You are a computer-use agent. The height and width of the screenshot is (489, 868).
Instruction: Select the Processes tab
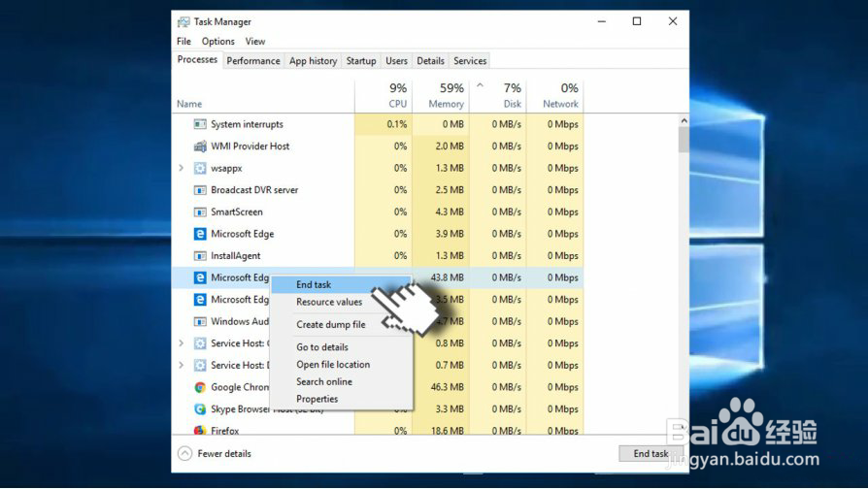197,60
